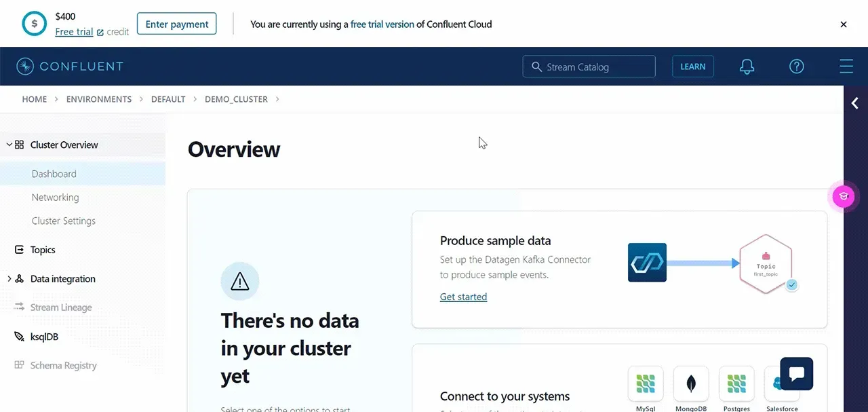Open the hamburger menu in header
The height and width of the screenshot is (412, 868).
click(846, 67)
